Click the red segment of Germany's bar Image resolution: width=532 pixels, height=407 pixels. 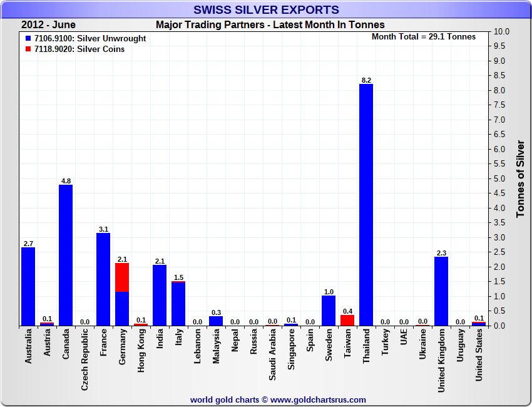pyautogui.click(x=122, y=277)
